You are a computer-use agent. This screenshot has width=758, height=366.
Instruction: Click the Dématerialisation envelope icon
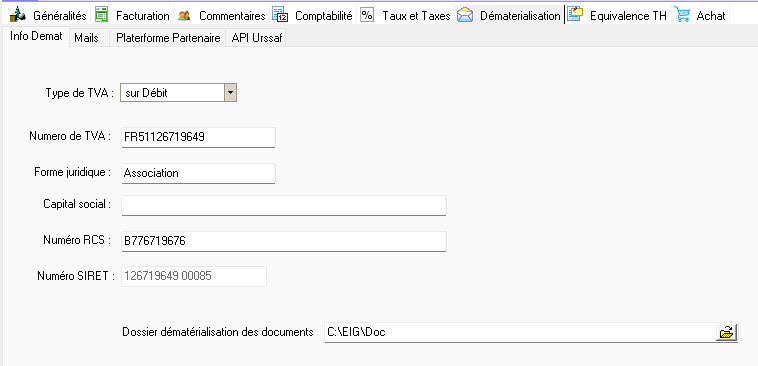point(465,15)
